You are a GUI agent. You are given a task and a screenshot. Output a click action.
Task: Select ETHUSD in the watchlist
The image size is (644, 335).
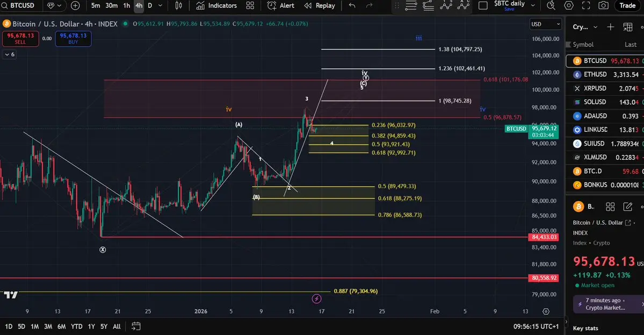tap(605, 74)
